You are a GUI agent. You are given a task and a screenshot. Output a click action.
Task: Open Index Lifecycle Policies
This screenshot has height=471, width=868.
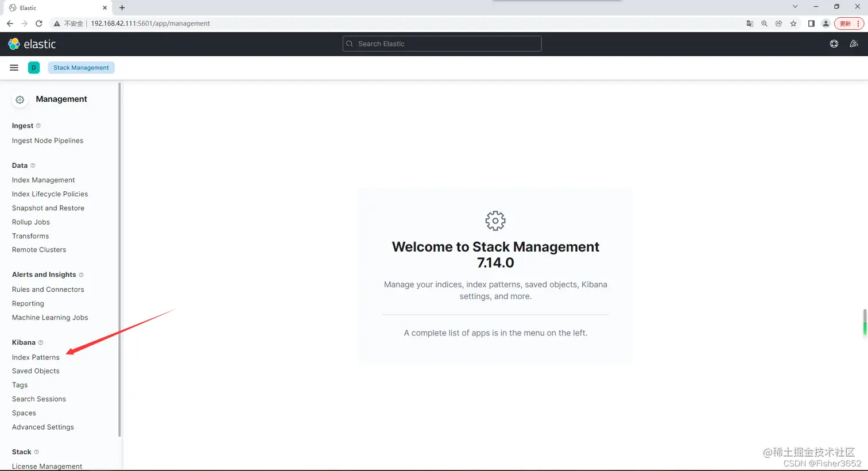pos(50,194)
